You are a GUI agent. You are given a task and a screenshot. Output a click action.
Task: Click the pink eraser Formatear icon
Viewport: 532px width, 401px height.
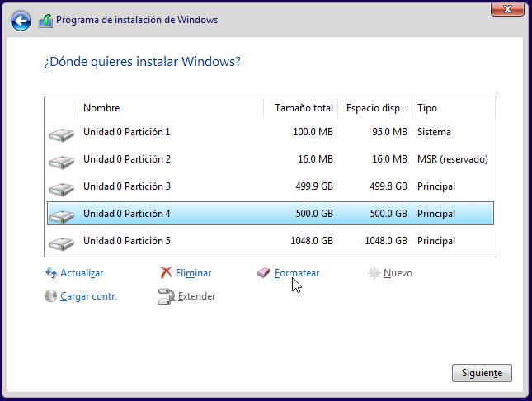tap(263, 272)
